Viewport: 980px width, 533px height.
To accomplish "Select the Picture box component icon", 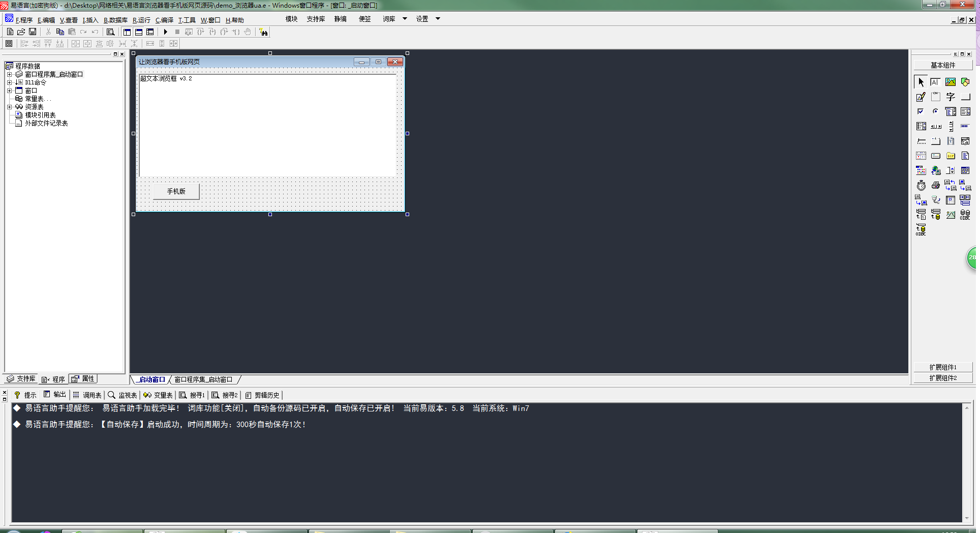I will 951,82.
